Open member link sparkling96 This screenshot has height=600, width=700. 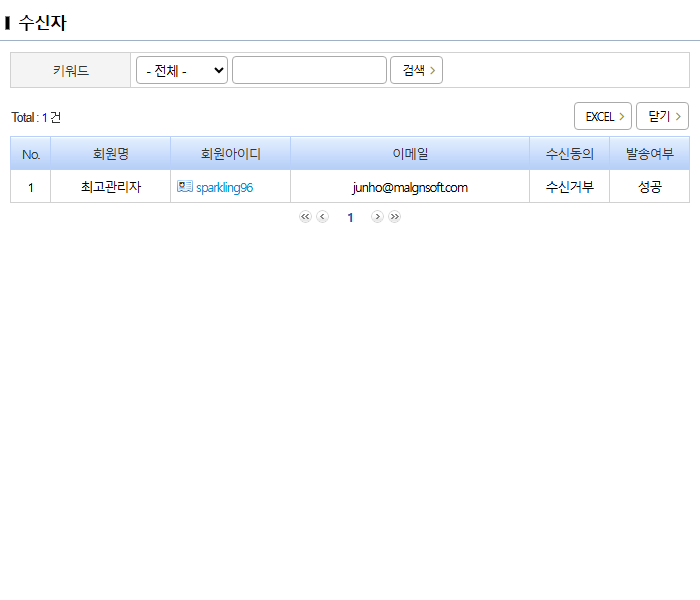click(225, 188)
